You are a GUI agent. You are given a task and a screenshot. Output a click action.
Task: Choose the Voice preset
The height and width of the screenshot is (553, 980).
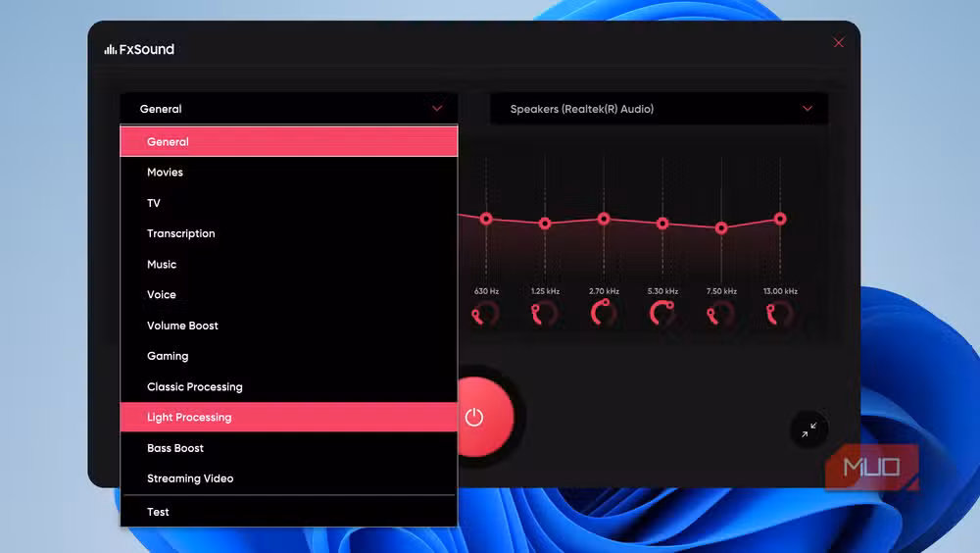tap(289, 295)
